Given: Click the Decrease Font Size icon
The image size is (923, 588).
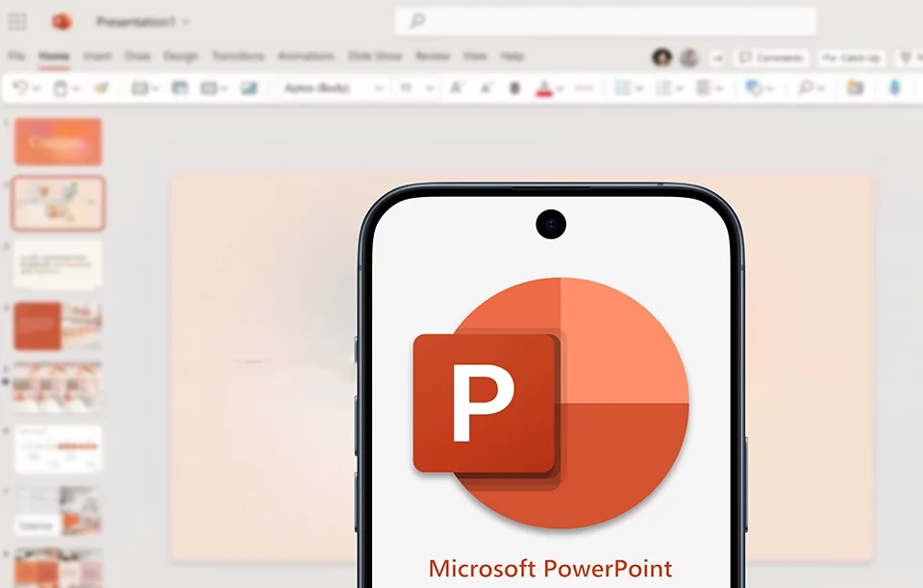Looking at the screenshot, I should coord(486,88).
